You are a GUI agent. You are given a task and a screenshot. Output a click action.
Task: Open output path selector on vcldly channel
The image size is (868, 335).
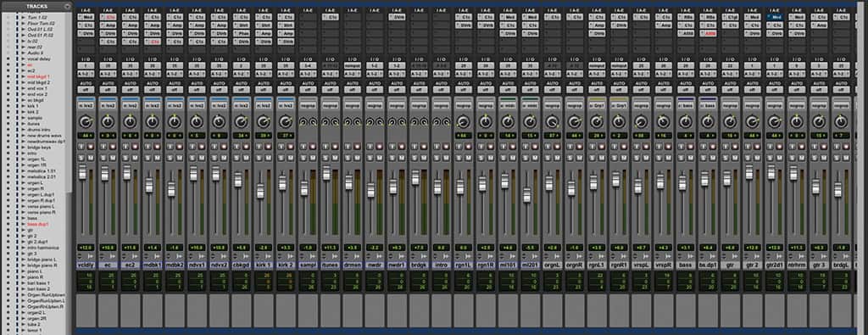(86, 73)
